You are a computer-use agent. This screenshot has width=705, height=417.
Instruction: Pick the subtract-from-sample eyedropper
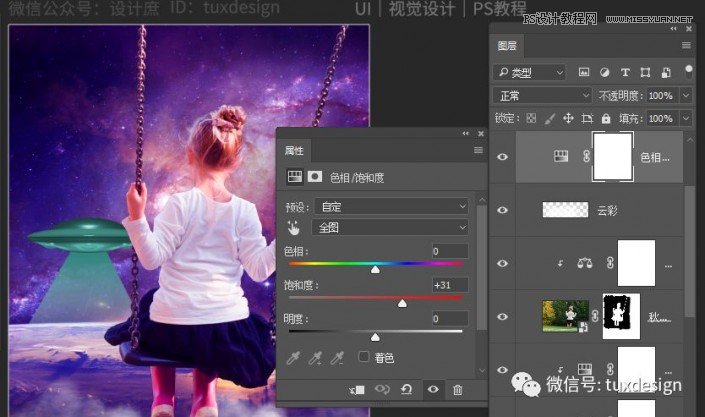[x=336, y=358]
